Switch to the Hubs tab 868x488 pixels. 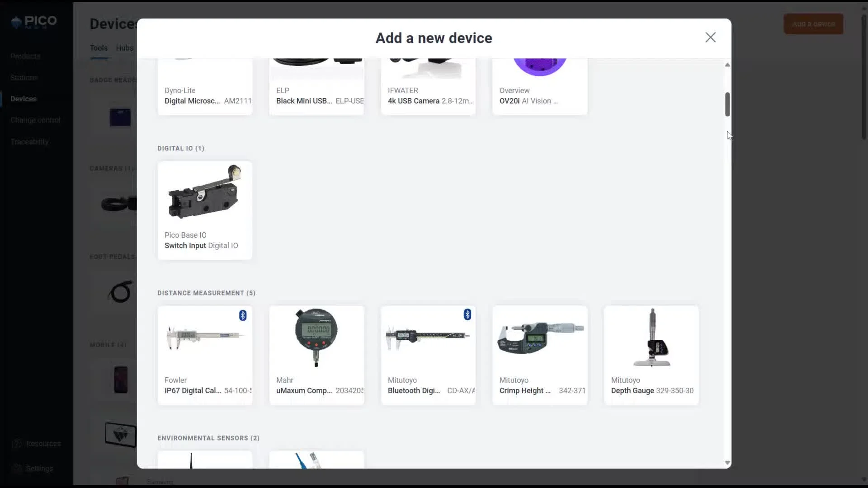coord(124,48)
